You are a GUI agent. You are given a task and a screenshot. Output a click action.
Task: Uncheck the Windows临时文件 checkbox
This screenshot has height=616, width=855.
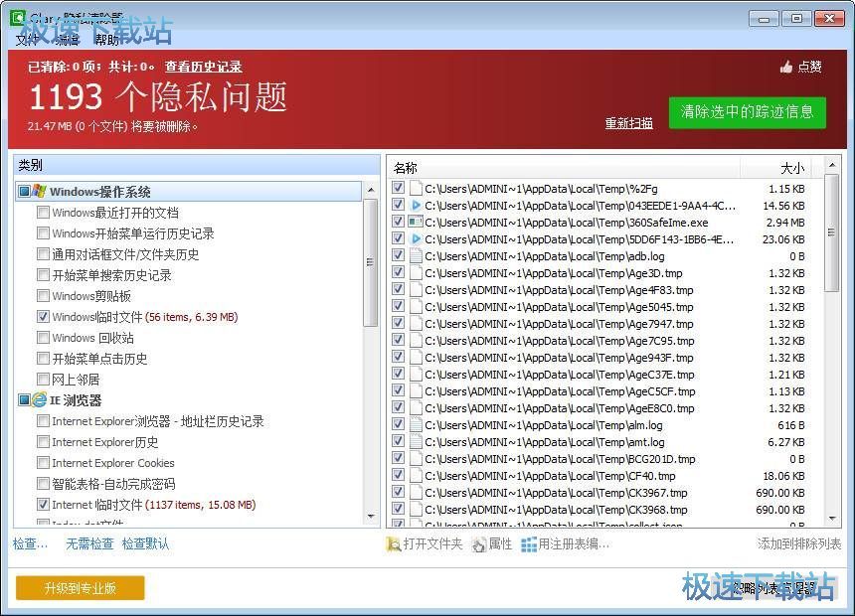tap(44, 316)
